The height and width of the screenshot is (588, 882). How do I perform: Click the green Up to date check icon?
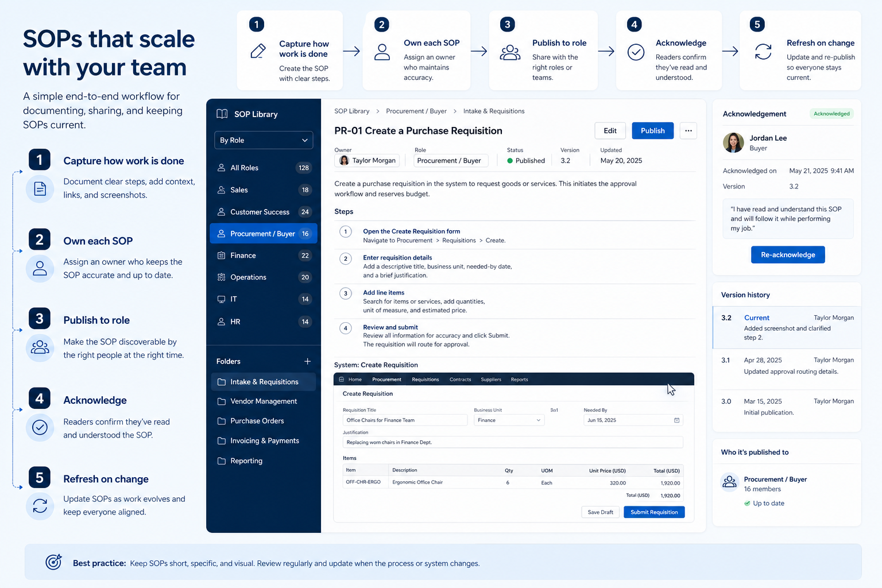point(747,504)
